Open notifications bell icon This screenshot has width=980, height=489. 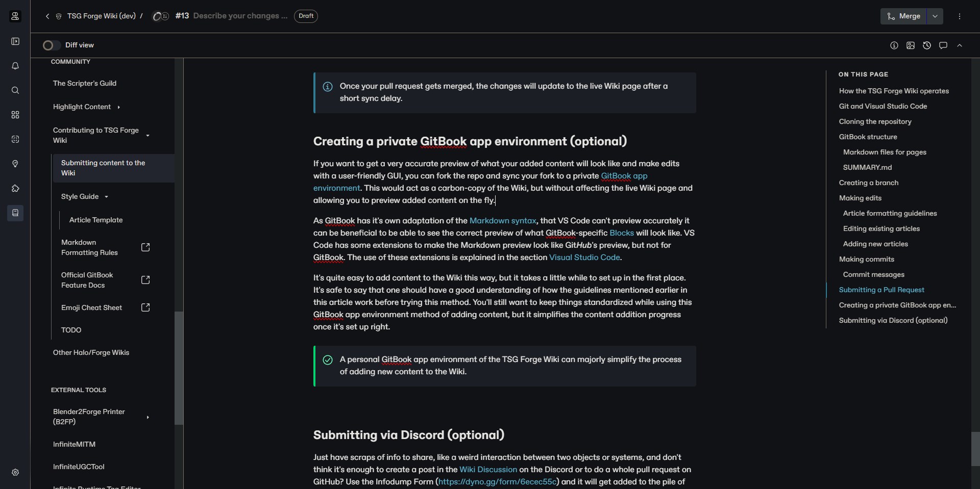15,66
